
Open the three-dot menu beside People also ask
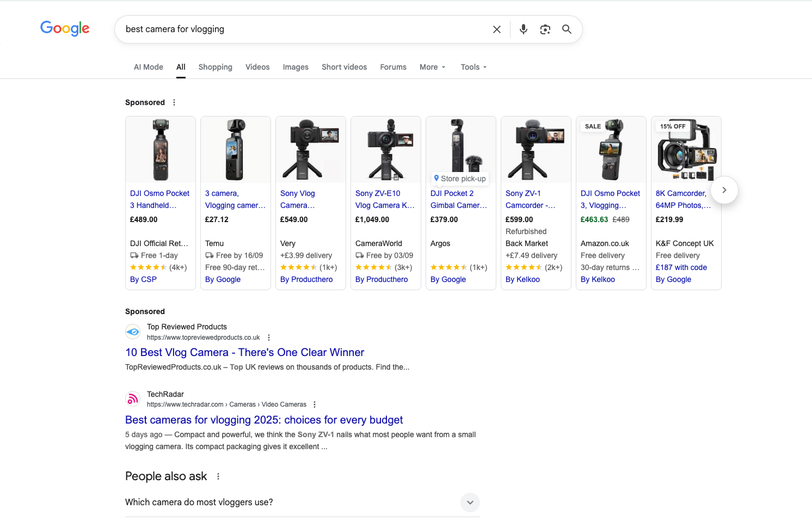(x=218, y=476)
